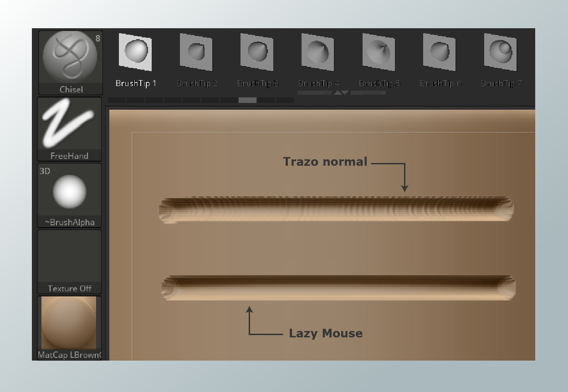The height and width of the screenshot is (392, 568).
Task: Click the first segment of the segmented bar
Action: tap(117, 100)
